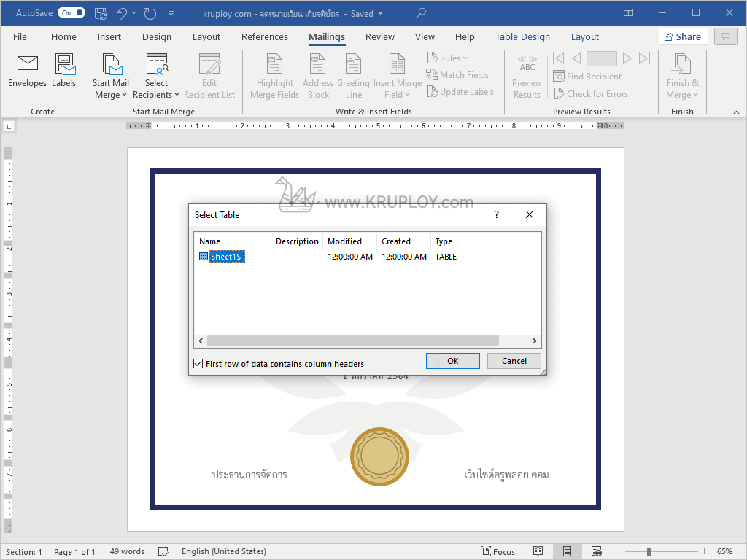Click the dialog Help question mark
This screenshot has width=747, height=560.
pos(496,214)
